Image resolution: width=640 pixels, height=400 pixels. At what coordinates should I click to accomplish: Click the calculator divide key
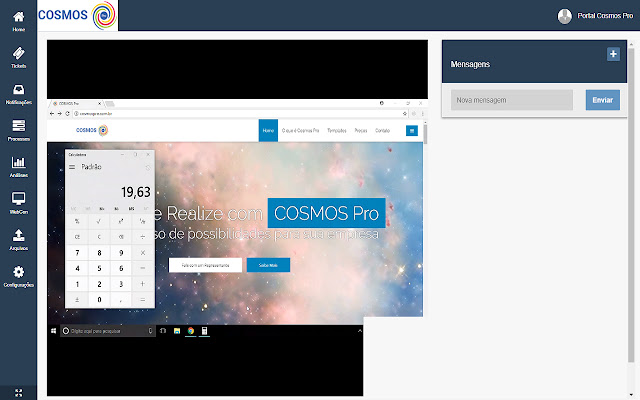click(142, 237)
